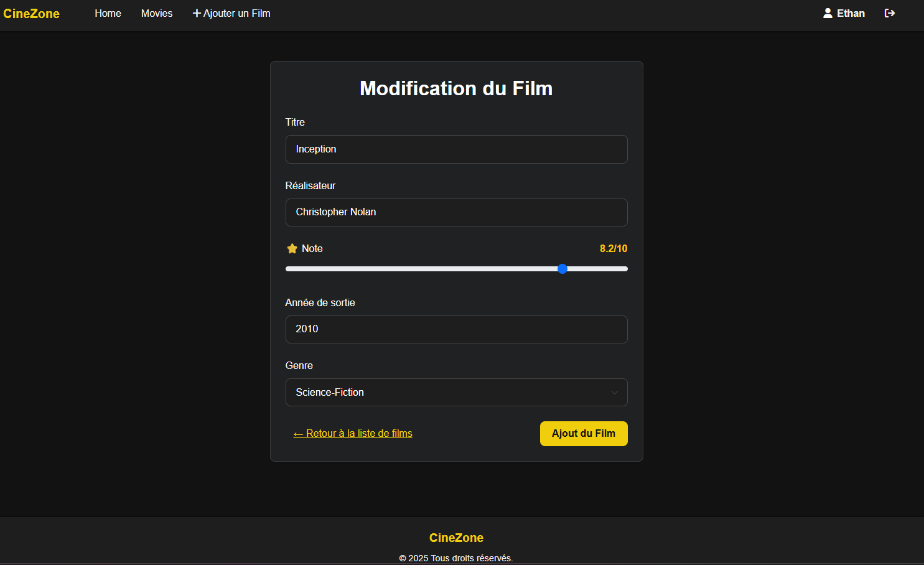This screenshot has height=565, width=924.
Task: Click the CineZone text in the footer
Action: click(456, 538)
